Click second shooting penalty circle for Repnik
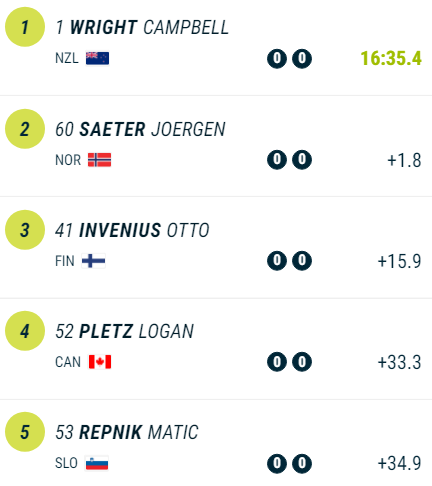The width and height of the screenshot is (432, 486). click(x=302, y=463)
